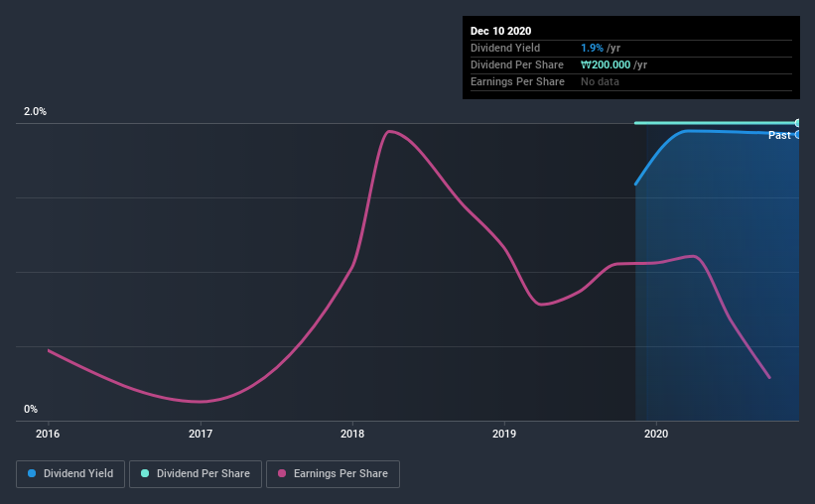Click the blue Dividend Yield legend dot
The height and width of the screenshot is (504, 815).
coord(32,473)
